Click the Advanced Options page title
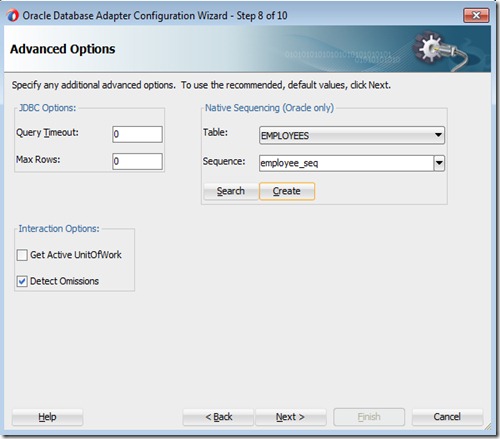The height and width of the screenshot is (439, 500). [x=63, y=49]
